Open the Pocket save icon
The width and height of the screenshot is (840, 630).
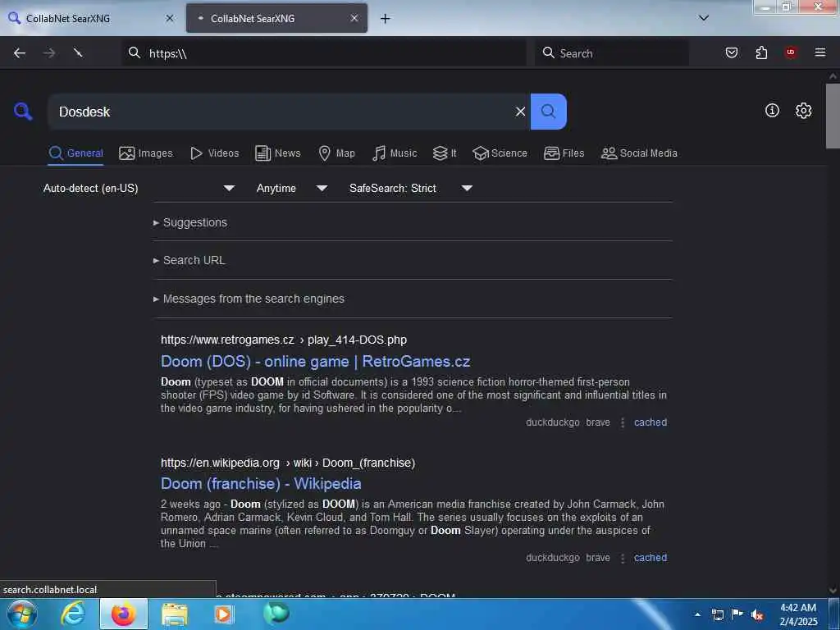tap(732, 52)
